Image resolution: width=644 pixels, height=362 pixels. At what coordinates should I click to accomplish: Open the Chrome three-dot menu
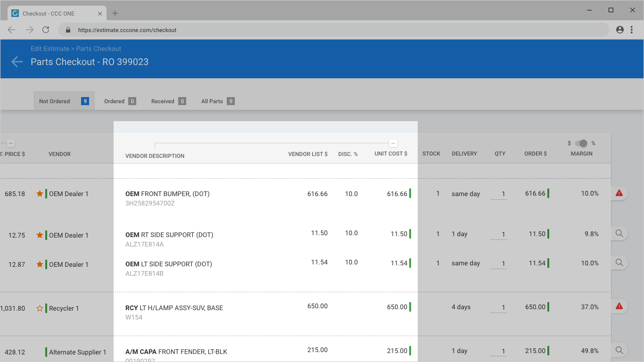(x=631, y=30)
